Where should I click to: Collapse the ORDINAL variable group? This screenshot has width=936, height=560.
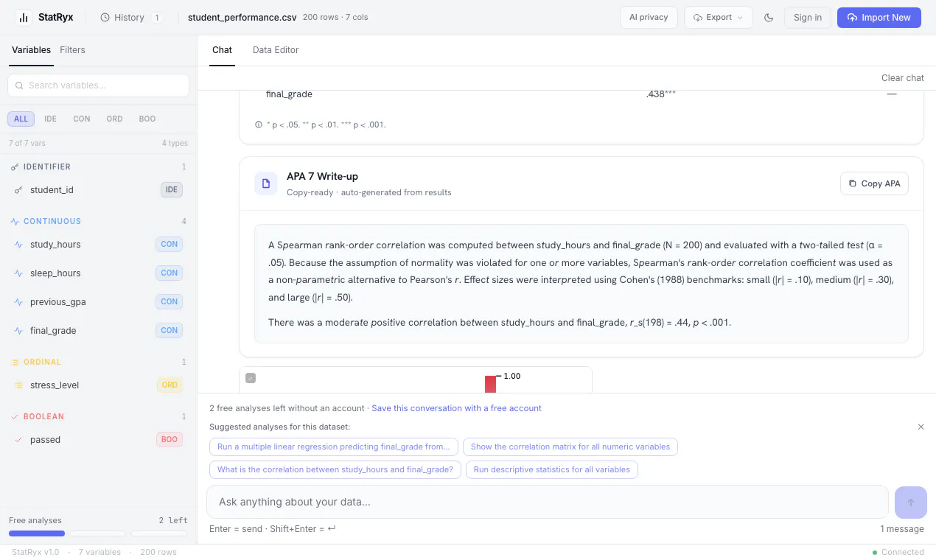point(98,363)
